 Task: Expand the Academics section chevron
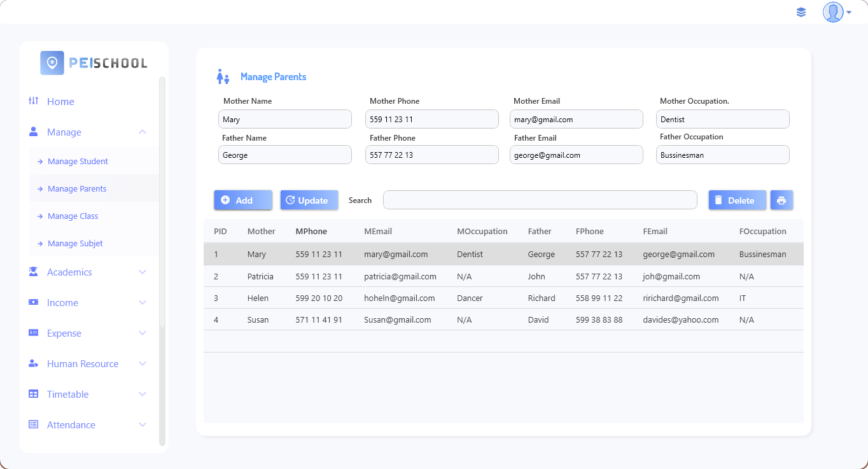pos(143,272)
